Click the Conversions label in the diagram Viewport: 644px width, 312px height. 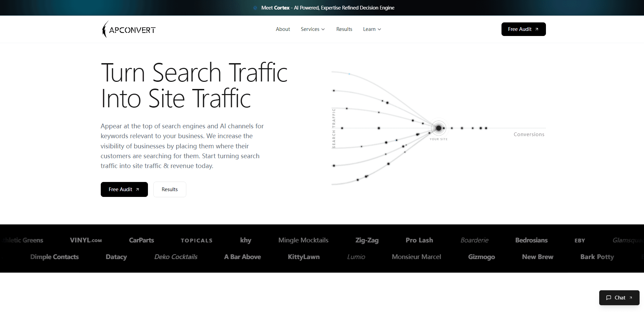[x=529, y=134]
